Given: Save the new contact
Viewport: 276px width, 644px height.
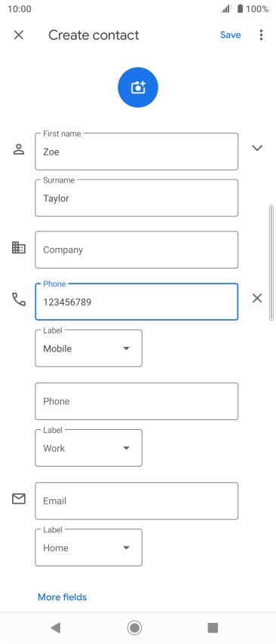Looking at the screenshot, I should pyautogui.click(x=231, y=35).
